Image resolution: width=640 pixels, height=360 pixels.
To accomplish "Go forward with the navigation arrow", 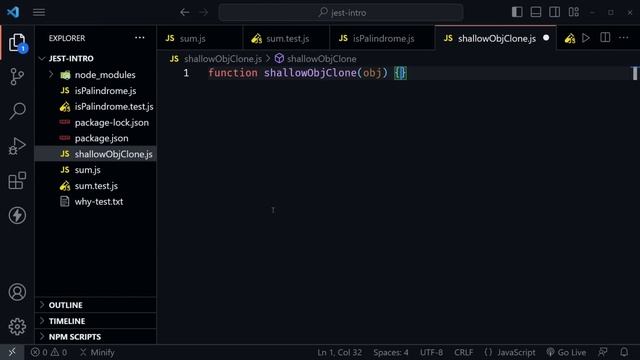I will tap(204, 12).
